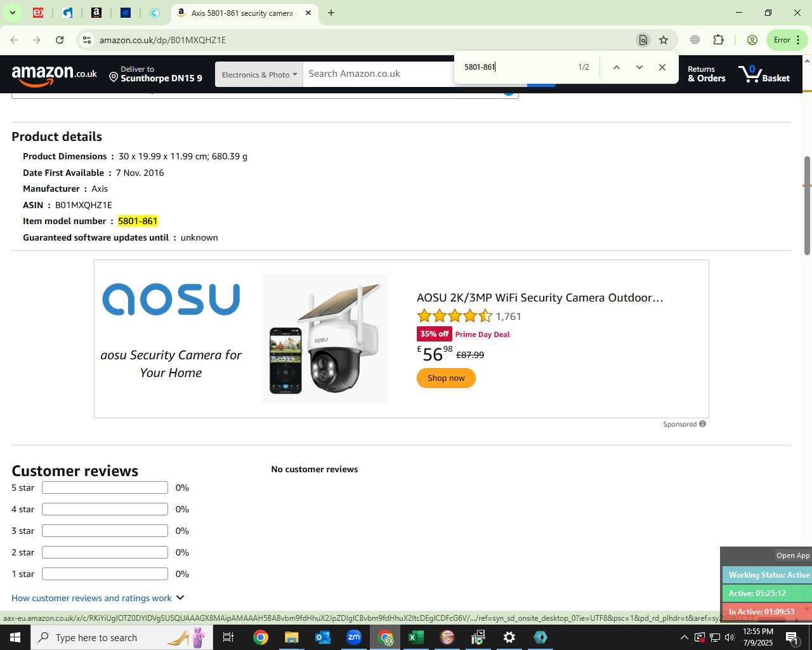Image resolution: width=812 pixels, height=650 pixels.
Task: Click the Shop now button
Action: (x=446, y=378)
